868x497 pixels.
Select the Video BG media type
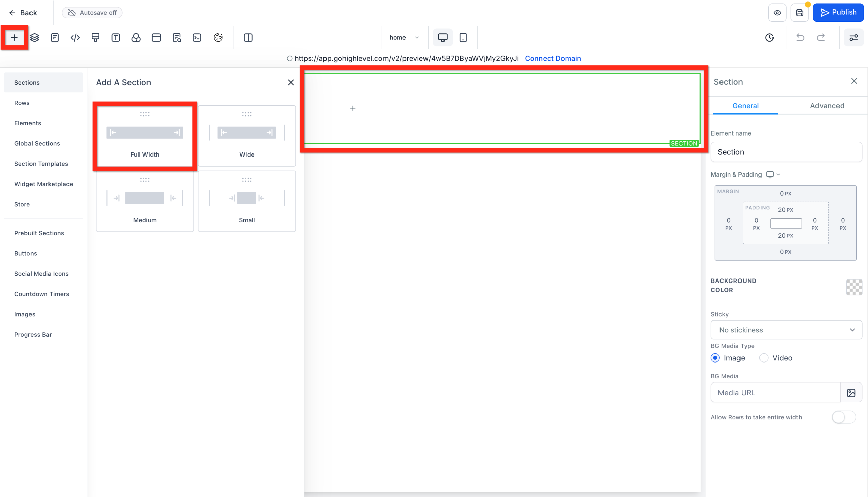[764, 358]
